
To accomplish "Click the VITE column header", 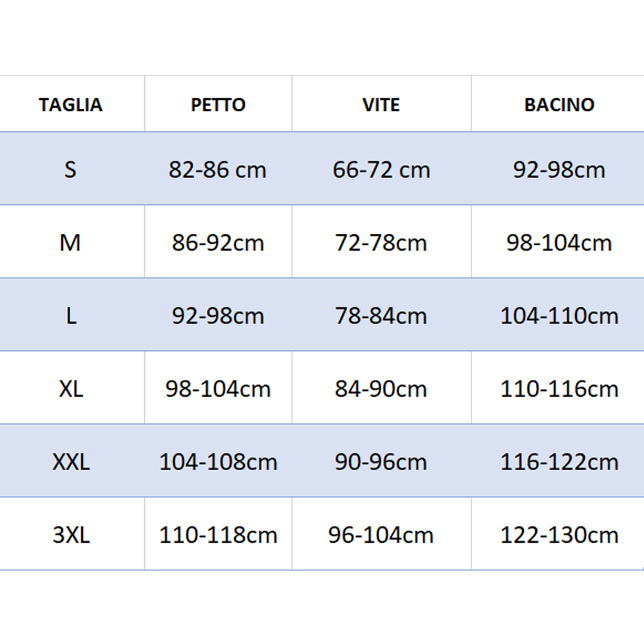I will (x=381, y=105).
